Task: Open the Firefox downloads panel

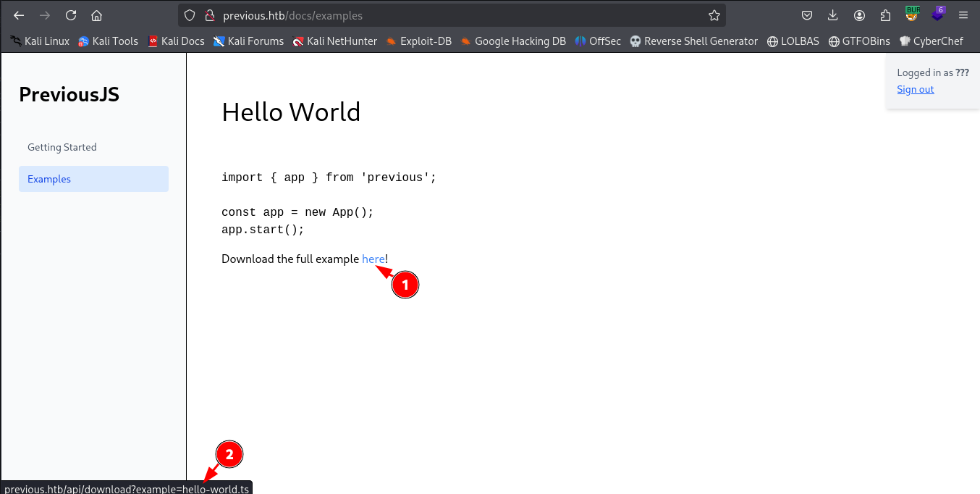Action: coord(833,15)
